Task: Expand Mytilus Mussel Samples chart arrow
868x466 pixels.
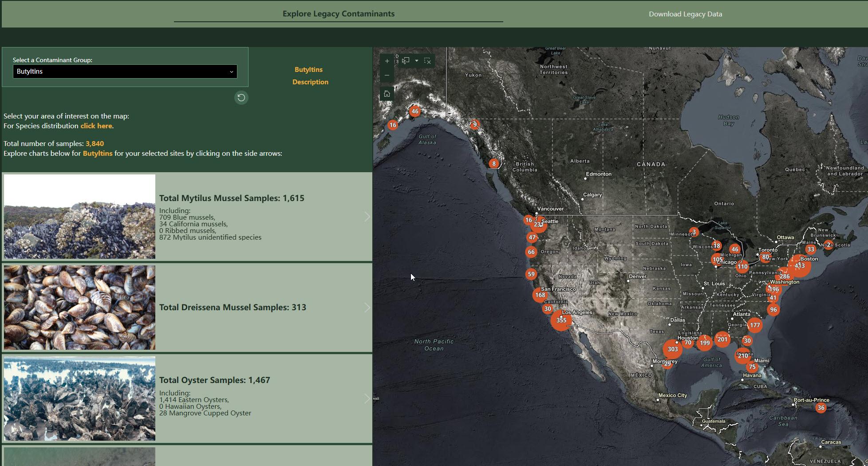Action: pyautogui.click(x=367, y=217)
